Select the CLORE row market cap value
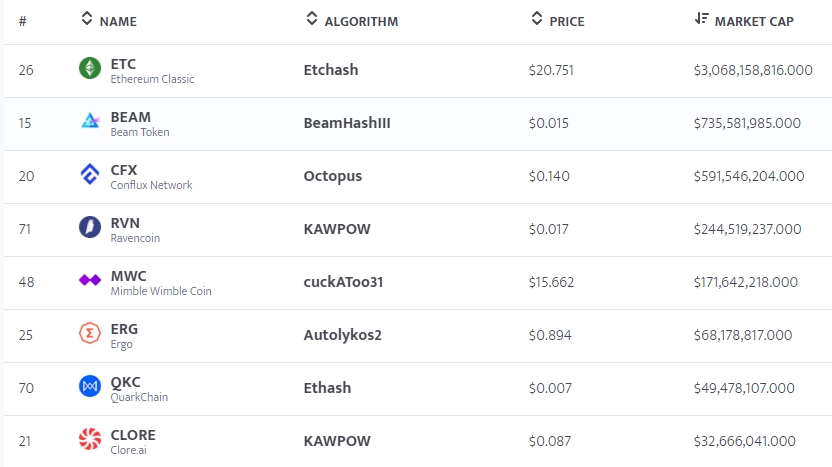The height and width of the screenshot is (467, 832). [x=744, y=441]
